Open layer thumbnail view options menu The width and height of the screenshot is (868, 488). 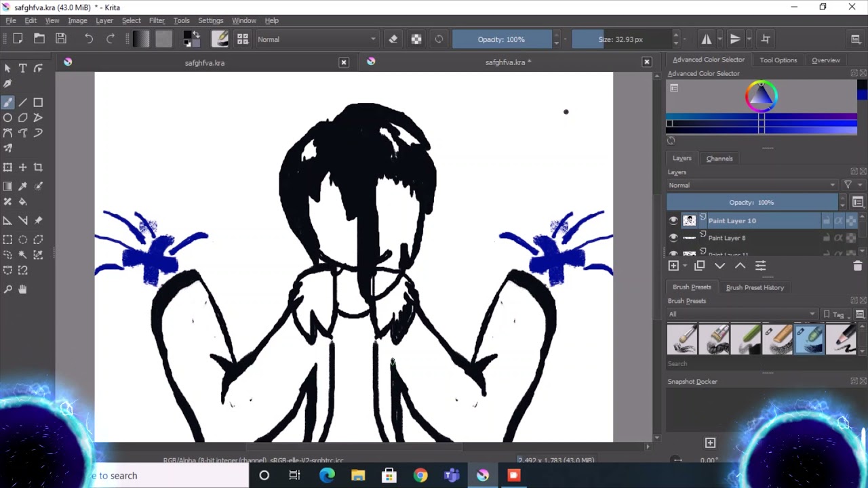click(x=858, y=202)
